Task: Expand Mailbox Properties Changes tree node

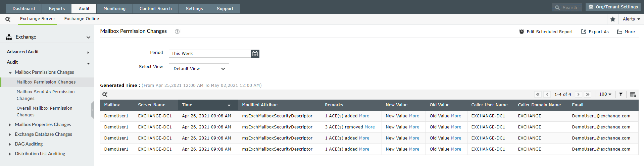Action: [x=10, y=125]
